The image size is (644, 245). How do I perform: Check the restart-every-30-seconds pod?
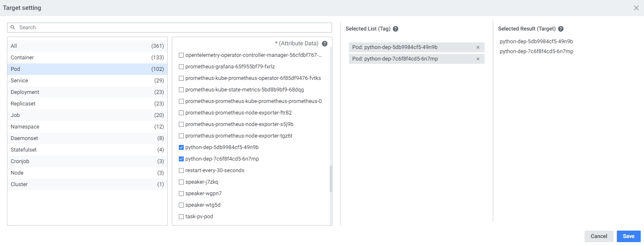coord(181,170)
